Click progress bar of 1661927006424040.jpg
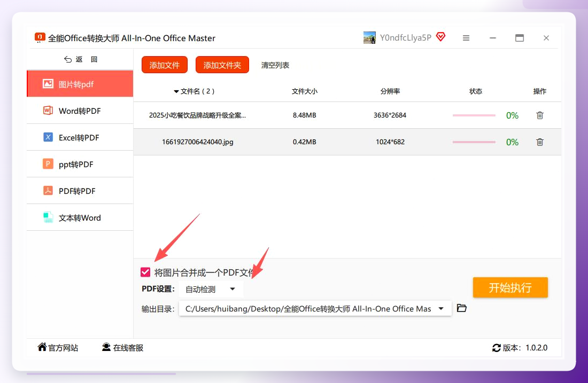 [x=474, y=142]
